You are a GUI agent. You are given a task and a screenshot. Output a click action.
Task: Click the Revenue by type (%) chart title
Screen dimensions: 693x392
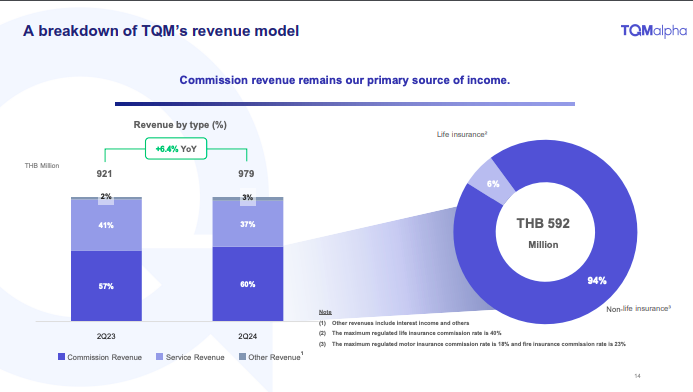tap(180, 125)
